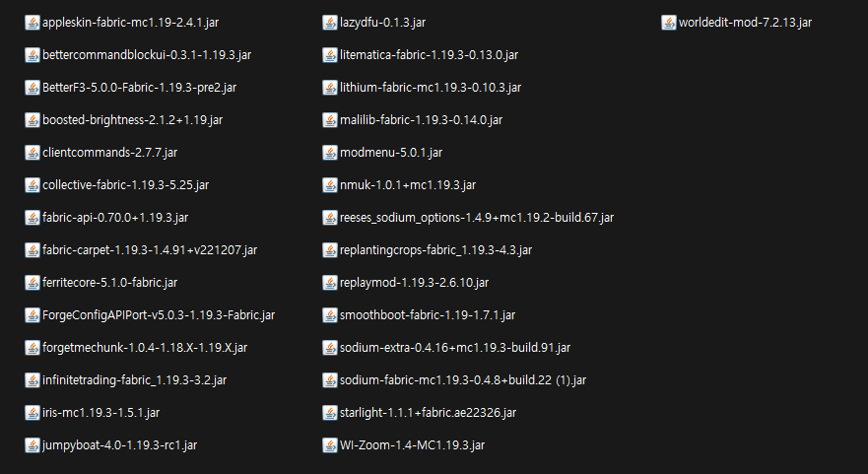
Task: Select sodium-extra-0.4.16+mc1.19.3-build.91.jar file name
Action: [455, 348]
